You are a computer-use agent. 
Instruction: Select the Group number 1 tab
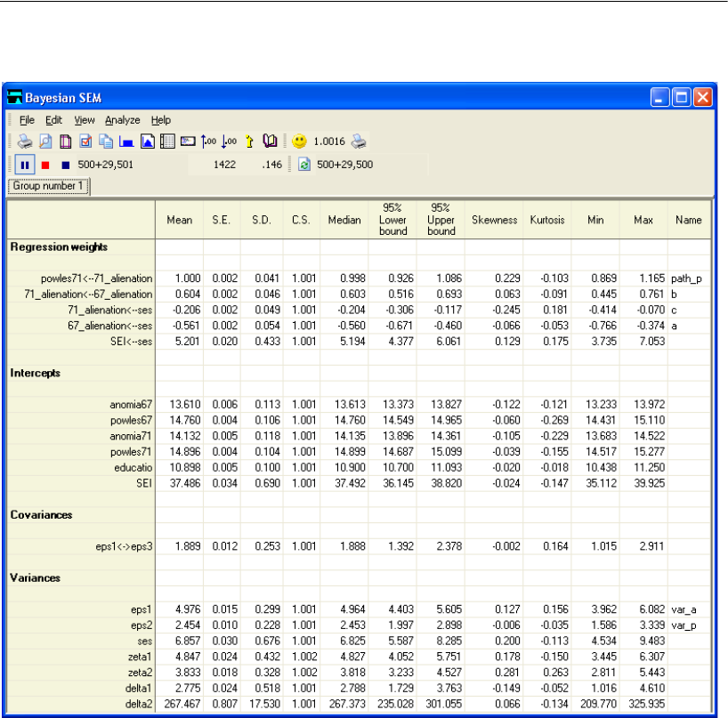click(50, 187)
